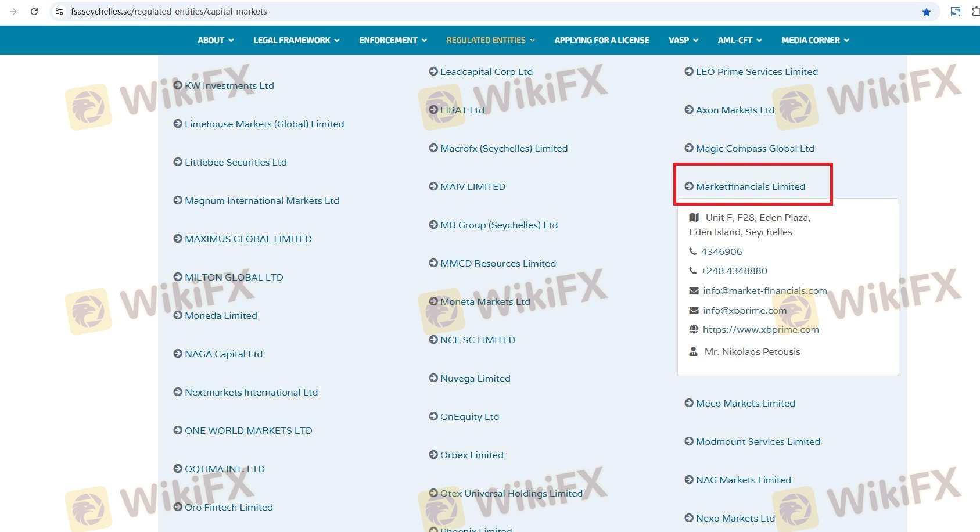Viewport: 980px width, 532px height.
Task: Click the bookmark star icon
Action: [926, 12]
